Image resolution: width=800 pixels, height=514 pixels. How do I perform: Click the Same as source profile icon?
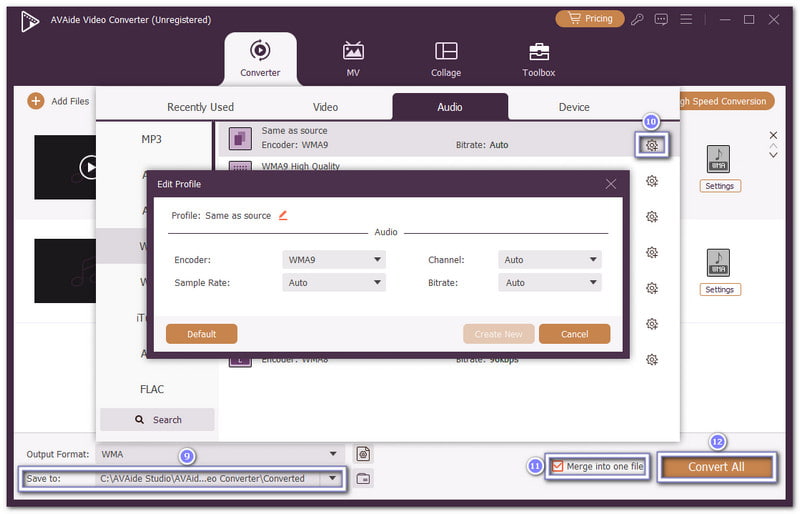240,138
